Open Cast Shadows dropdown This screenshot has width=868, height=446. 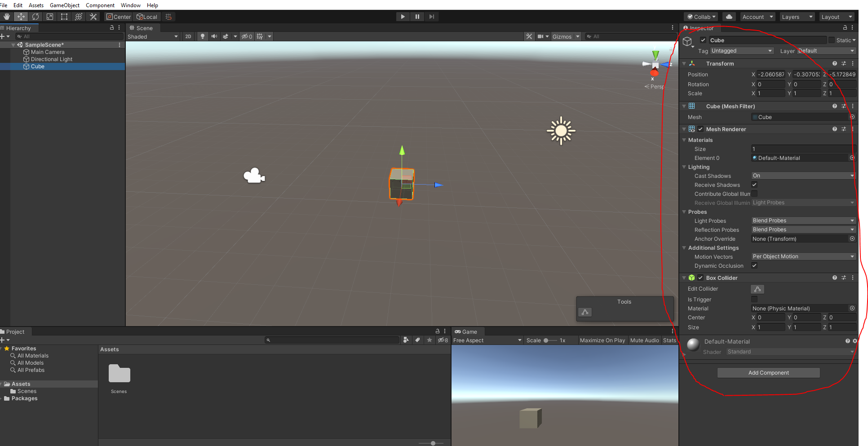tap(803, 176)
